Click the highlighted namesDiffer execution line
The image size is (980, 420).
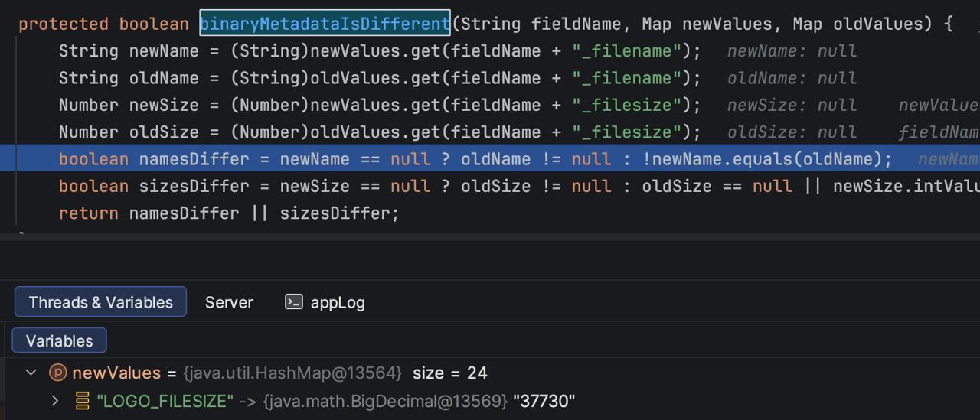(475, 159)
